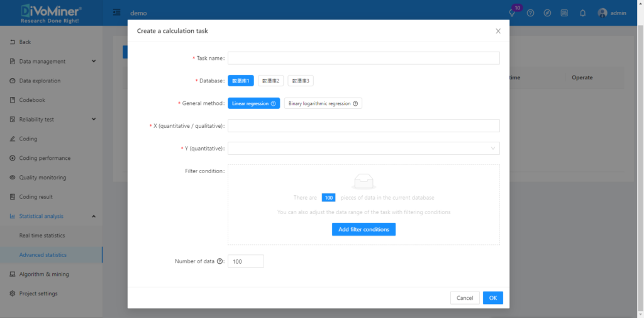Screen dimensions: 644x318
Task: Open the Y (quantitative) dropdown
Action: click(x=364, y=149)
